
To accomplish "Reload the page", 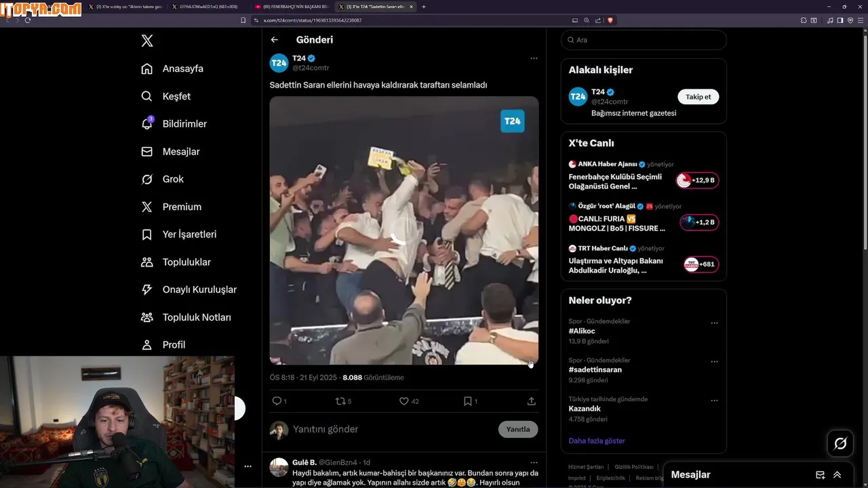I will coord(28,20).
